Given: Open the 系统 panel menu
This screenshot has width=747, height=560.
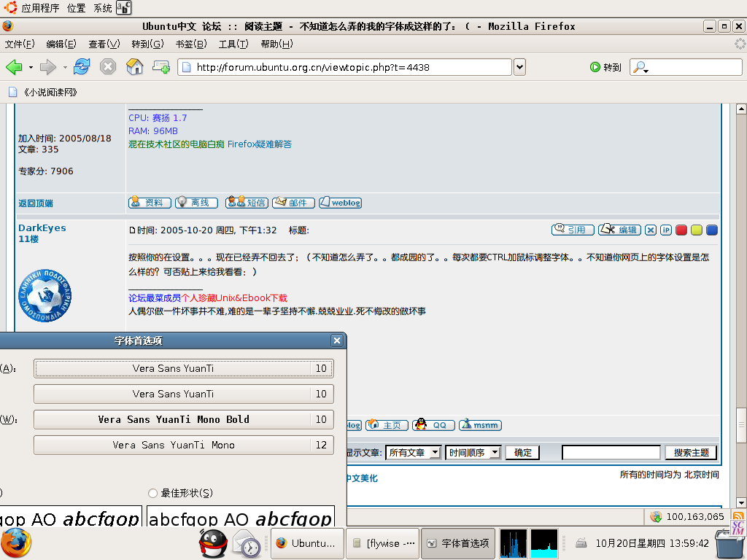Looking at the screenshot, I should click(102, 8).
